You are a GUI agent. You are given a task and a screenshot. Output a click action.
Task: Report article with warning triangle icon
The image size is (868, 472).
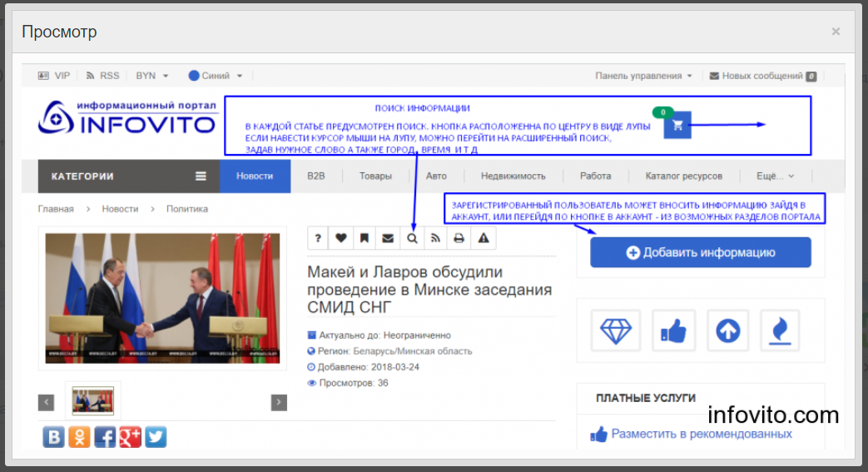484,238
